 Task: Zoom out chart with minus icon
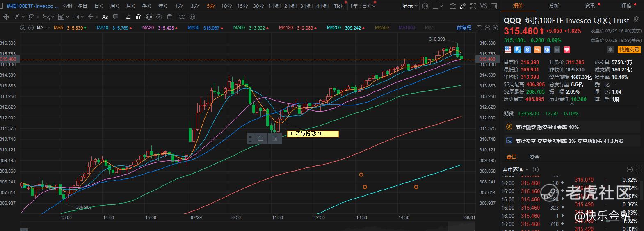[487, 27]
